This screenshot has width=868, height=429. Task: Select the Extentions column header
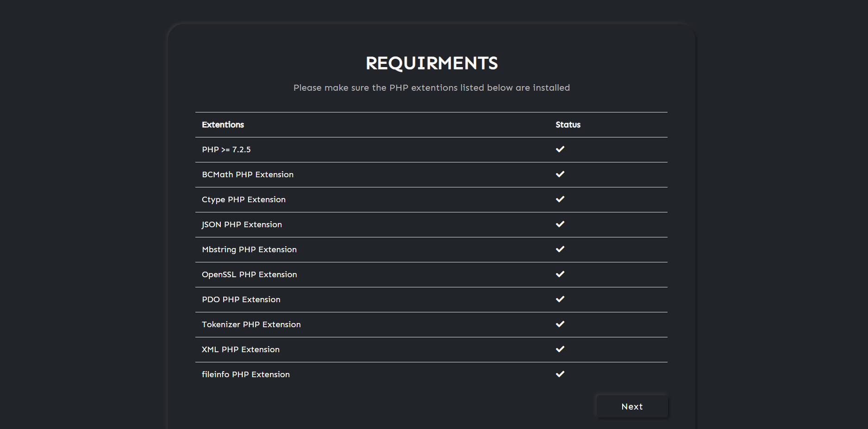pos(223,124)
